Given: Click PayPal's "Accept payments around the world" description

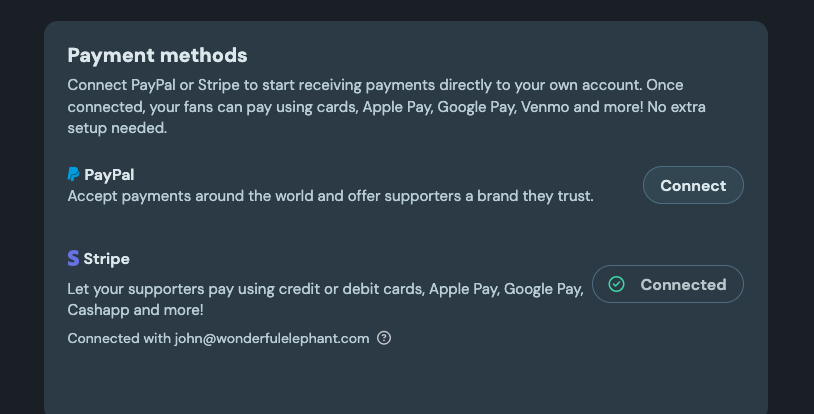Looking at the screenshot, I should click(x=330, y=196).
